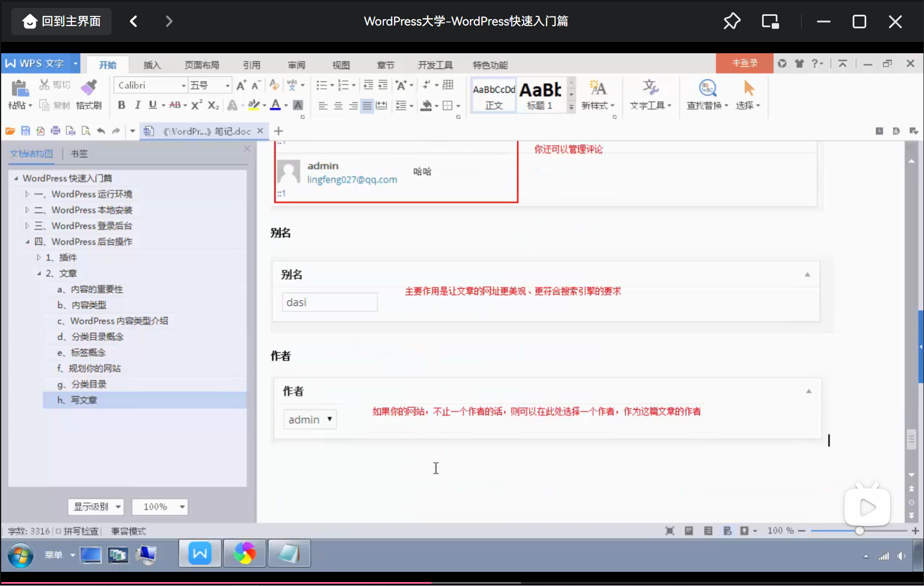Open the 开发工具 ribbon tab
The width and height of the screenshot is (924, 586).
pyautogui.click(x=435, y=65)
